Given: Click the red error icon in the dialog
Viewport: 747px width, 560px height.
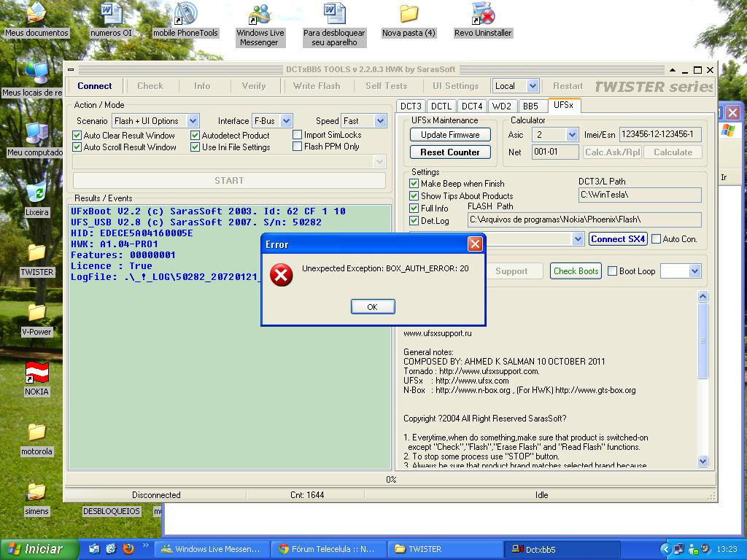Looking at the screenshot, I should [282, 275].
